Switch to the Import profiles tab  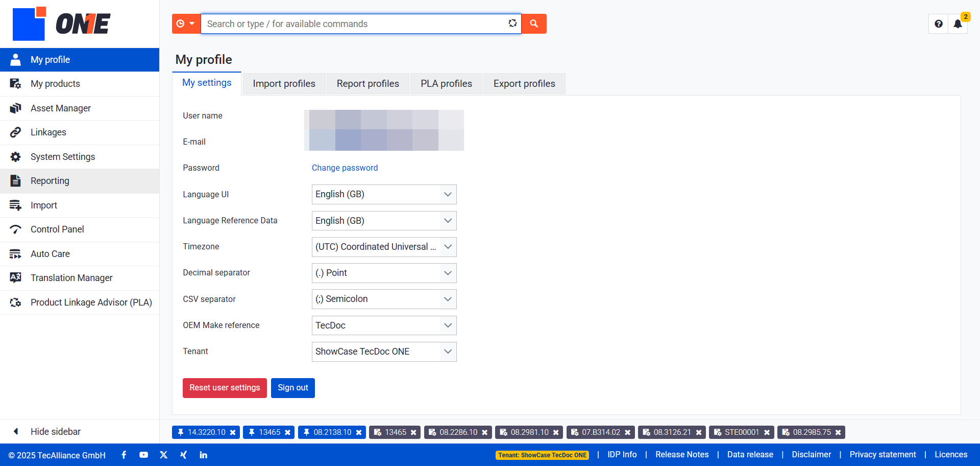(284, 84)
